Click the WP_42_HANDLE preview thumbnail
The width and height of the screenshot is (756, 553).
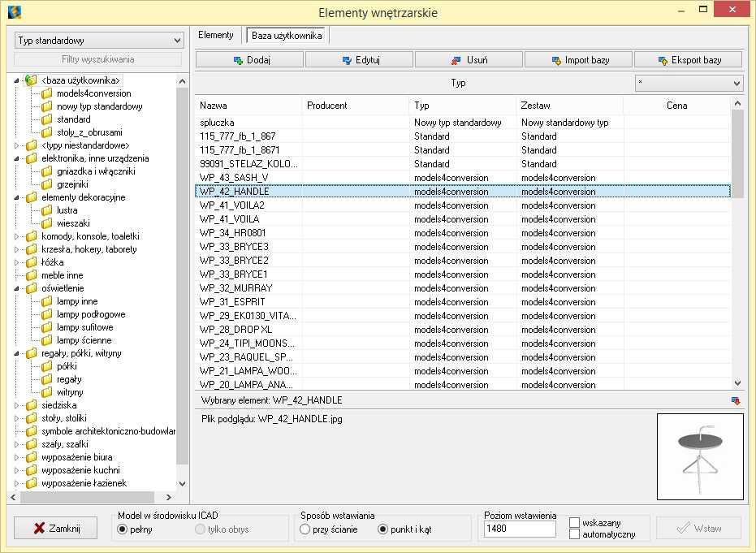tap(700, 456)
